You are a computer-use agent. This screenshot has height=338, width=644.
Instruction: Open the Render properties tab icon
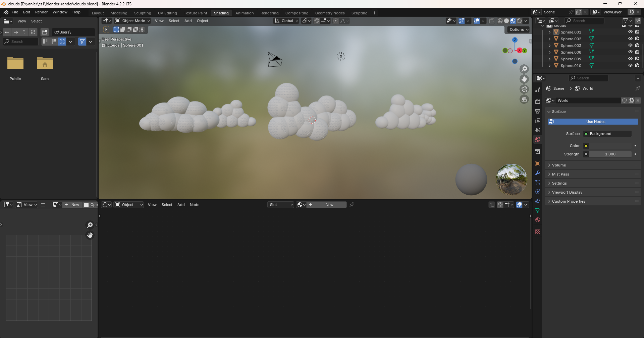[x=538, y=102]
